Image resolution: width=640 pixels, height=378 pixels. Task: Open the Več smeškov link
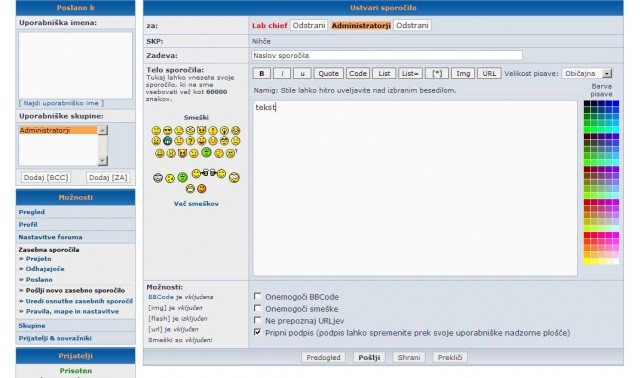pyautogui.click(x=196, y=204)
